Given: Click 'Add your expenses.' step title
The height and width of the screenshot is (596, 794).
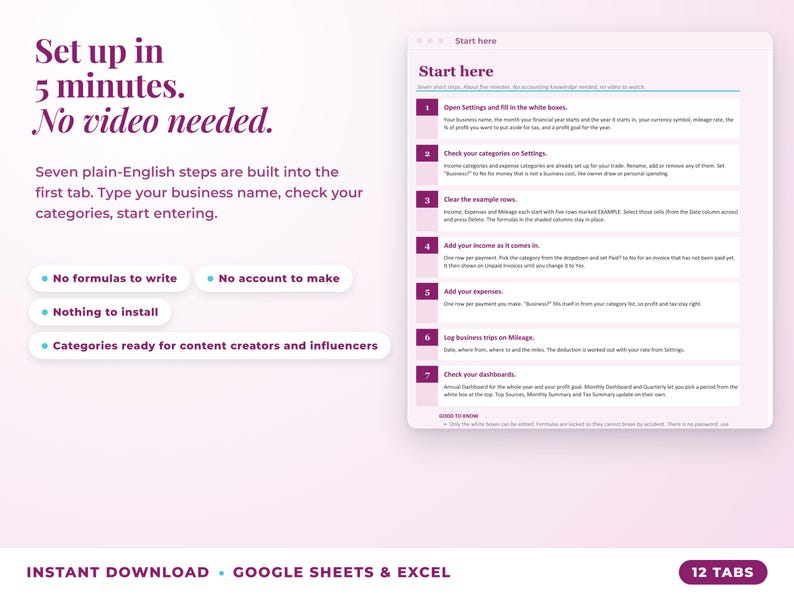Looking at the screenshot, I should pos(473,292).
